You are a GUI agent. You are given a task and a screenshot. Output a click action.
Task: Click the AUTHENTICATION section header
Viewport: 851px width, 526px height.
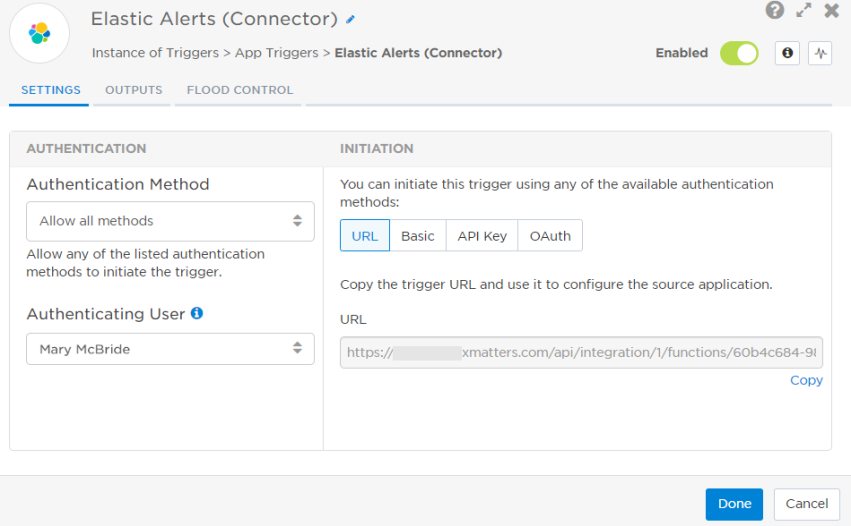tap(86, 149)
